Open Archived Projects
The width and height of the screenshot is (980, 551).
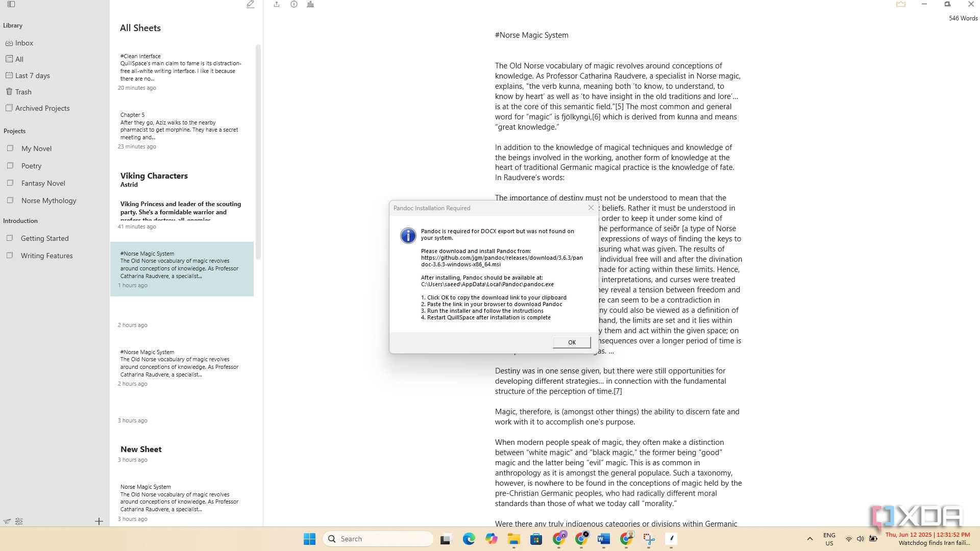pyautogui.click(x=37, y=108)
